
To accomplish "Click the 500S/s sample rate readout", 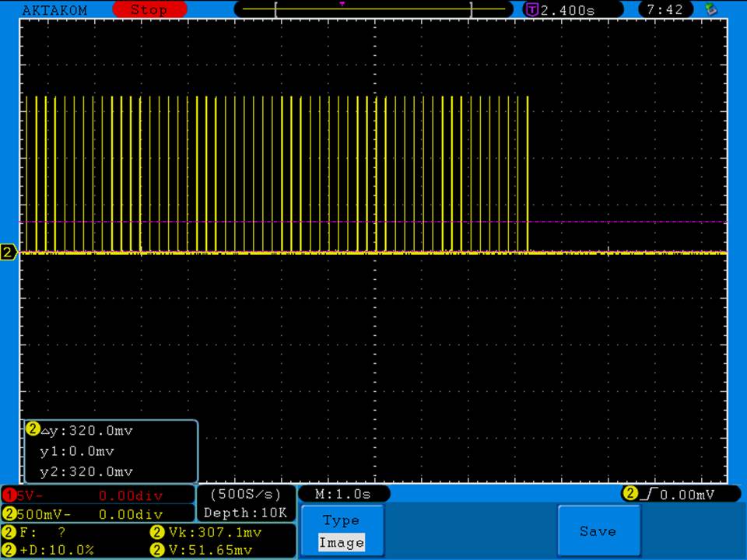I will (245, 494).
